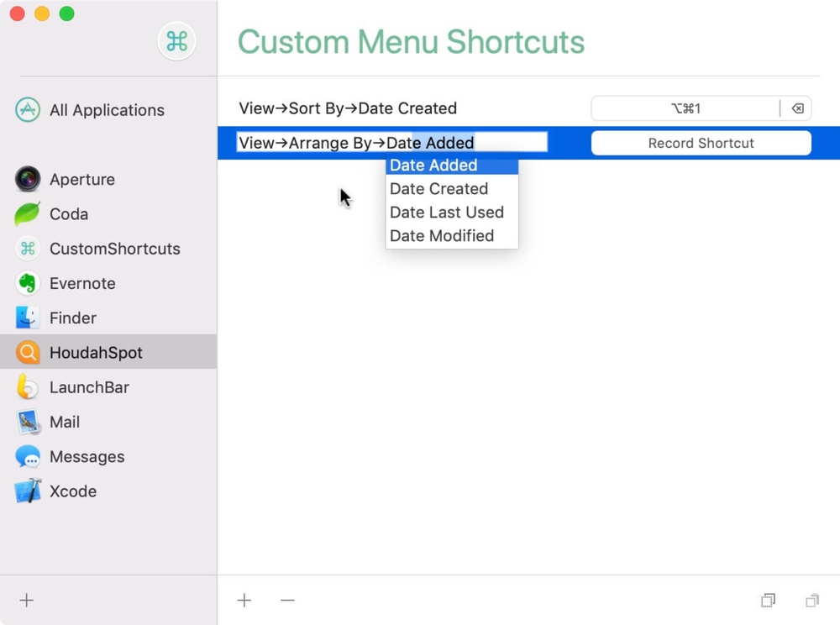Add a new shortcut with the plus button
840x625 pixels.
point(244,601)
